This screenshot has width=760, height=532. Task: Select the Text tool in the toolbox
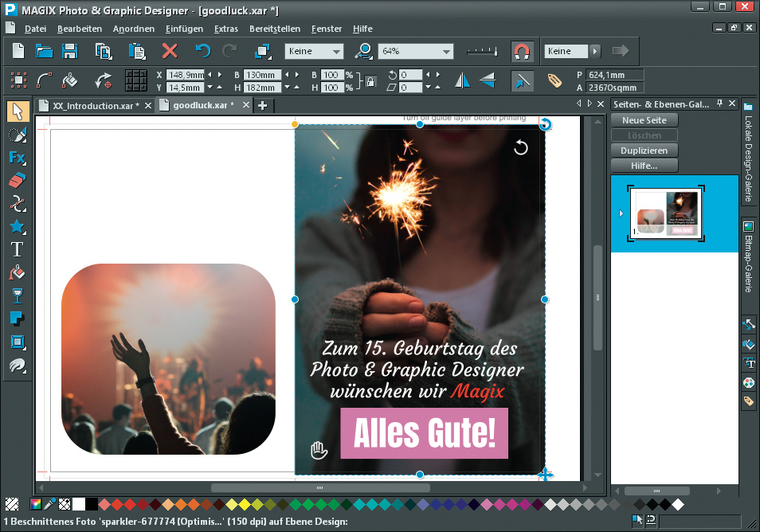click(x=17, y=249)
